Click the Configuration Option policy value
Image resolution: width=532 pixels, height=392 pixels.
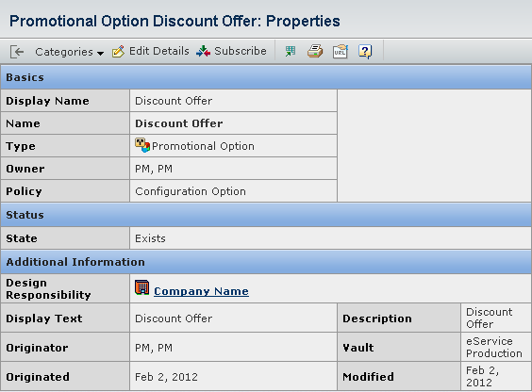tap(191, 191)
